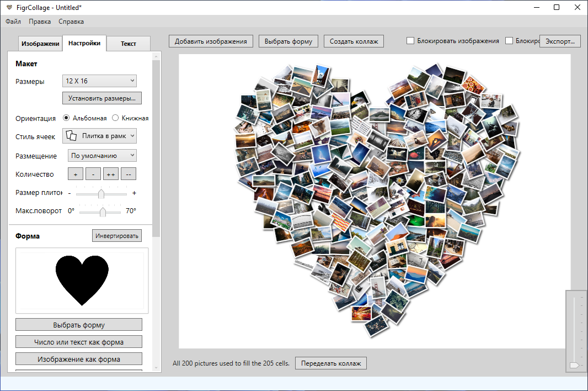Screen dimensions: 588x391
Task: Select Книжная orientation radio button
Action: click(115, 118)
